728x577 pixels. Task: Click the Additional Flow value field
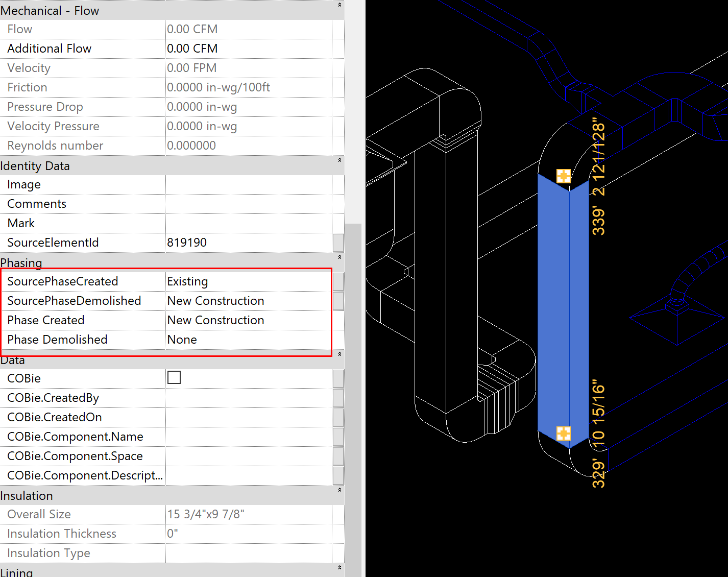pos(248,49)
